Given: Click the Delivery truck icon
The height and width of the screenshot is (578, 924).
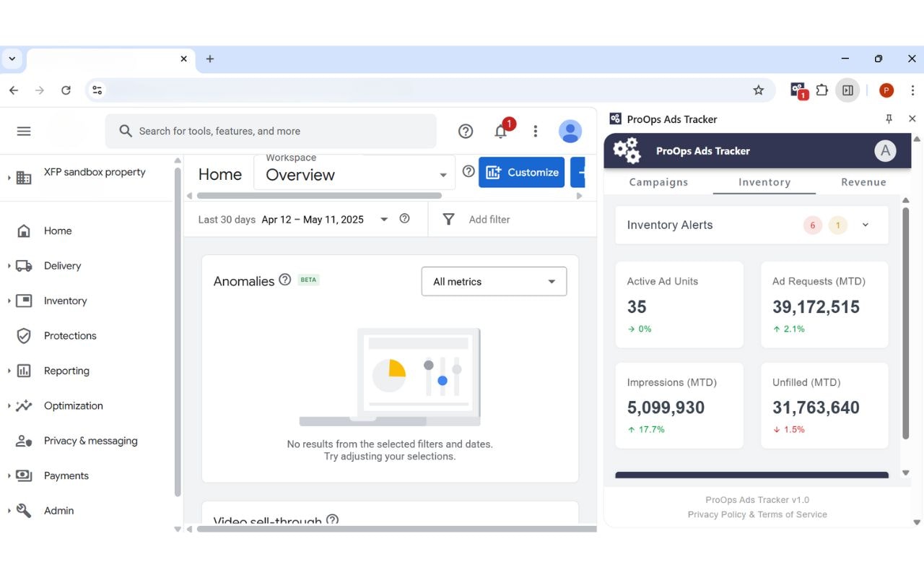Looking at the screenshot, I should click(24, 266).
